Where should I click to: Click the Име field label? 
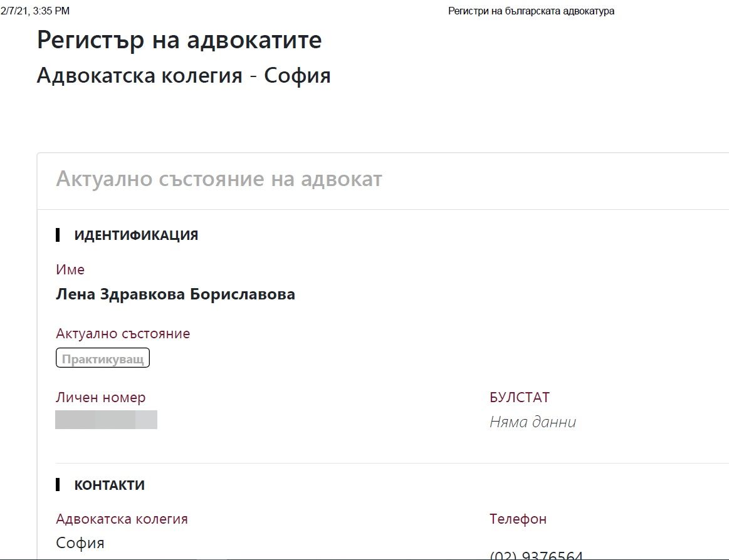pyautogui.click(x=70, y=269)
